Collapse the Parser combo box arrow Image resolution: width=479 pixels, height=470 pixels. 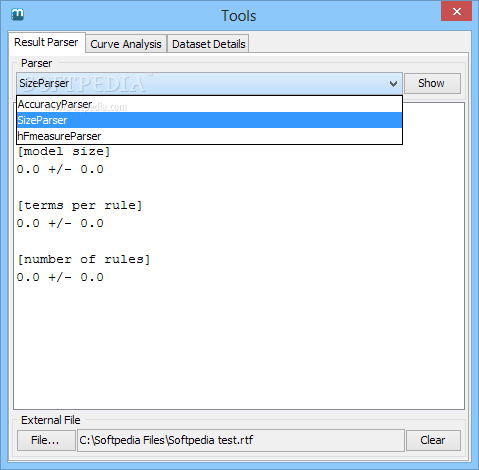coord(393,84)
